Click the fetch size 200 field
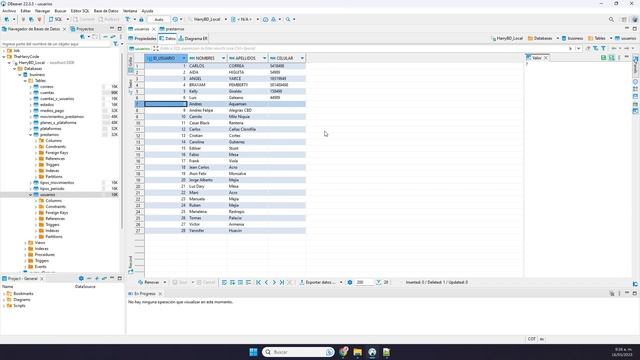The height and width of the screenshot is (360, 640). coord(364,282)
